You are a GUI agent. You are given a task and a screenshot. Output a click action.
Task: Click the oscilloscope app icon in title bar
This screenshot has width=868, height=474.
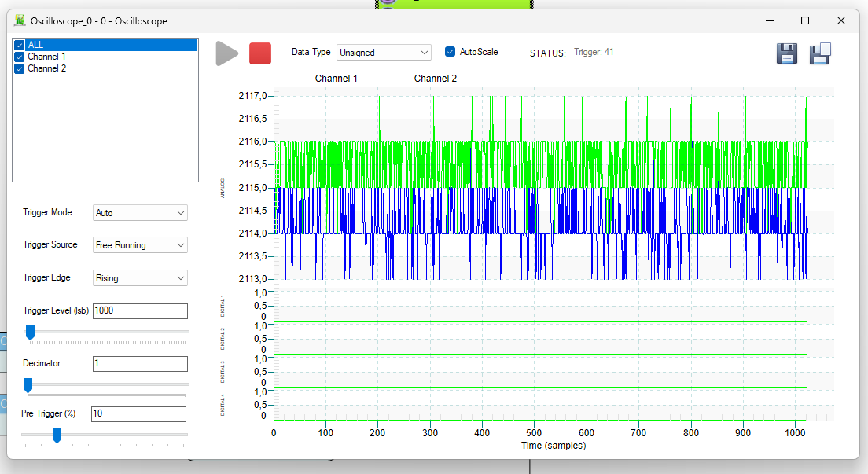pos(20,20)
